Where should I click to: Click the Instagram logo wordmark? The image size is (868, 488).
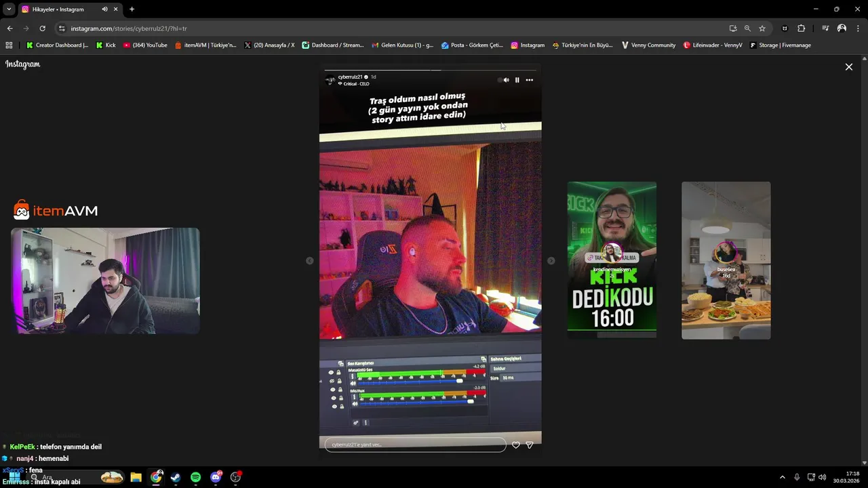23,64
